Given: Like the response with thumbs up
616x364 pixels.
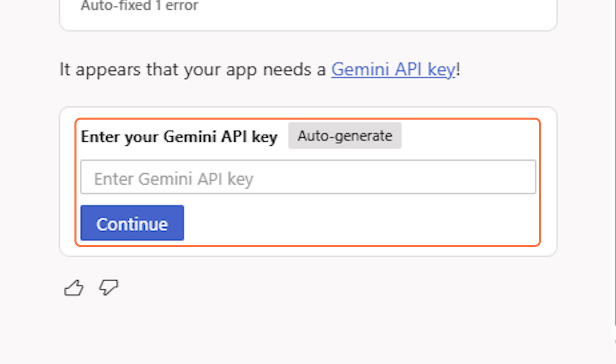Looking at the screenshot, I should [x=73, y=288].
